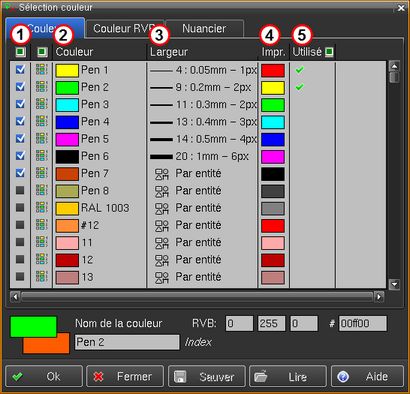Click the Nom de la couleur input field
The height and width of the screenshot is (394, 410).
127,342
